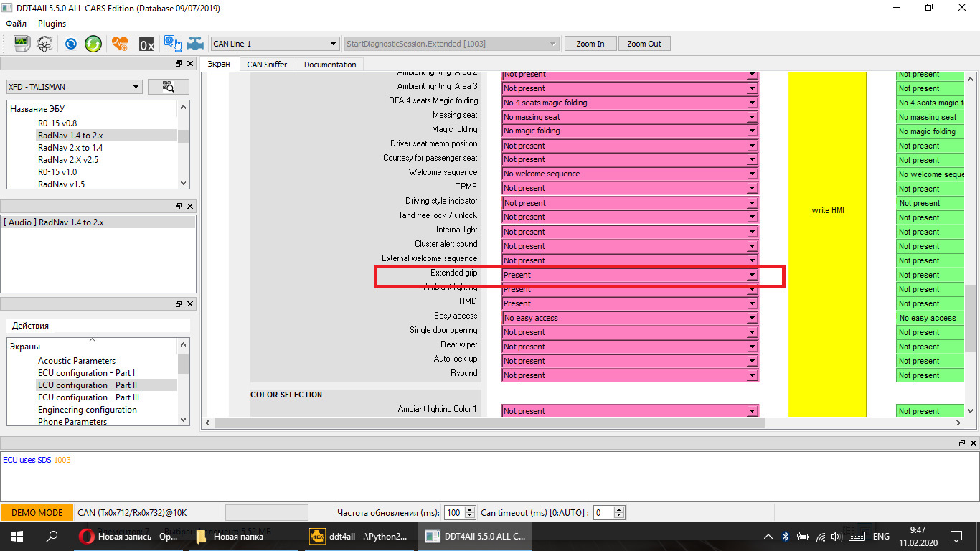The width and height of the screenshot is (980, 551).
Task: Click the blue refresh arrows toolbar icon
Action: (70, 43)
